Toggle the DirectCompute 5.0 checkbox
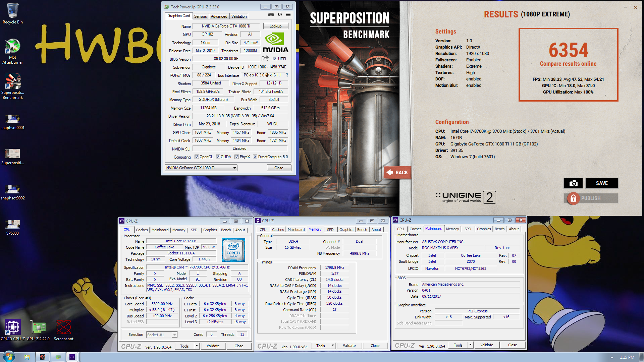The width and height of the screenshot is (644, 362). tap(255, 157)
